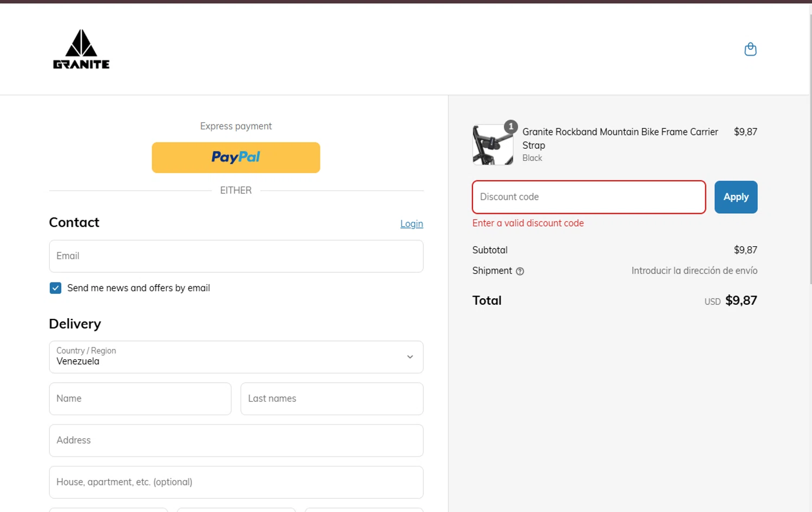
Task: Click the Granite logo
Action: point(81,49)
